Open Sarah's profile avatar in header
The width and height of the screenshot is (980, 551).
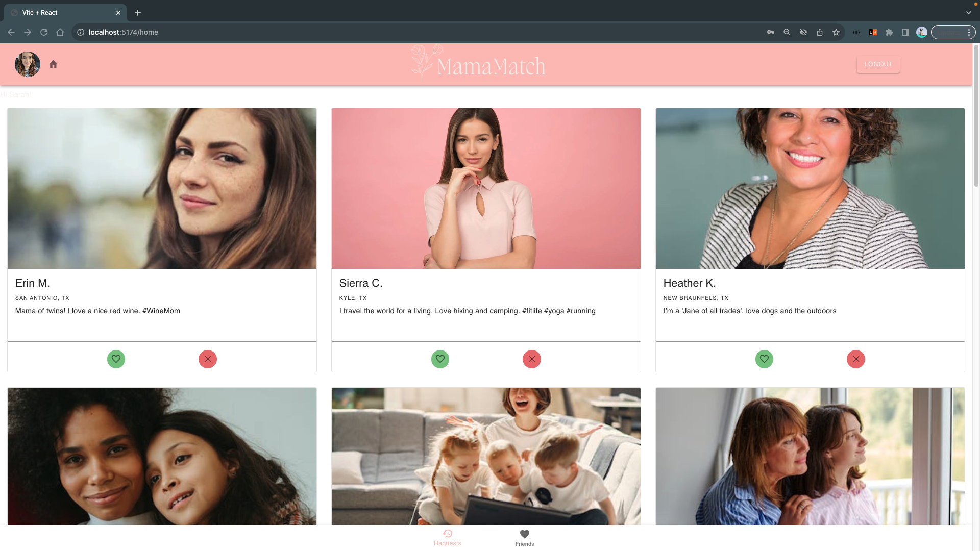tap(28, 64)
